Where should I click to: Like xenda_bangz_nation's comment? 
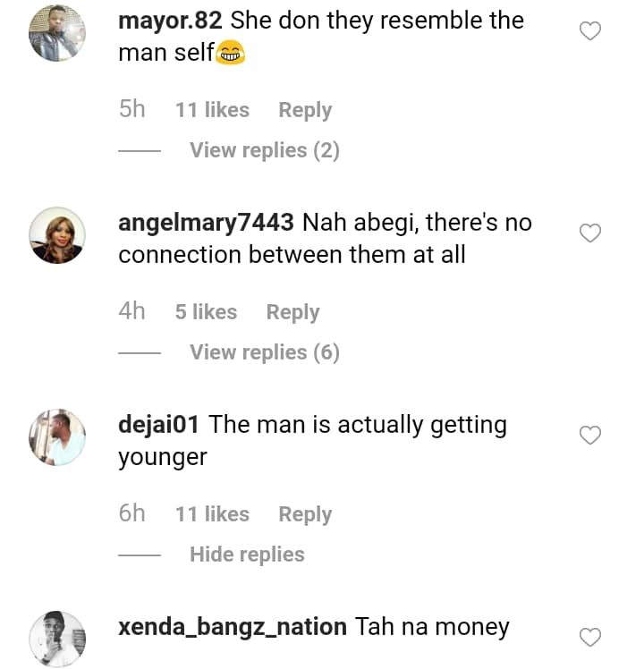click(x=590, y=638)
